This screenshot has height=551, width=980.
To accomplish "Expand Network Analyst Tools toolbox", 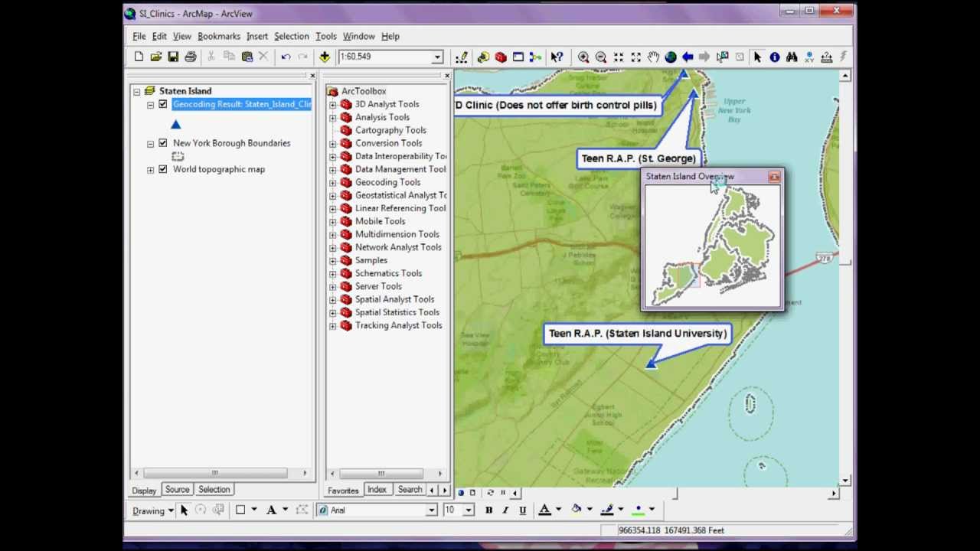I will click(333, 247).
